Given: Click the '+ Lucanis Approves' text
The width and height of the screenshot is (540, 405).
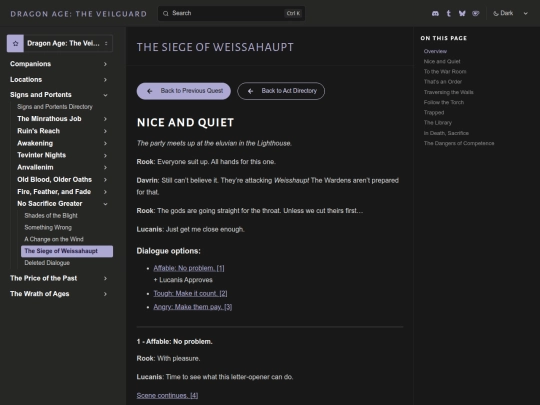Looking at the screenshot, I should 183,280.
